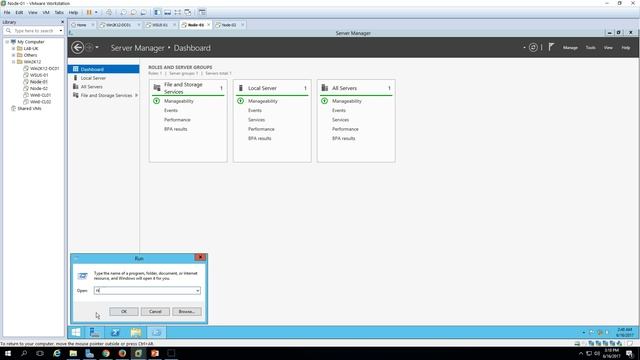
Task: Switch to the Node-02 VM tab
Action: point(229,25)
